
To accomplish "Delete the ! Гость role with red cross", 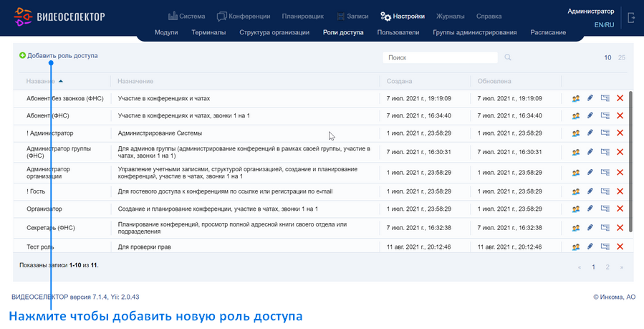I will (620, 191).
